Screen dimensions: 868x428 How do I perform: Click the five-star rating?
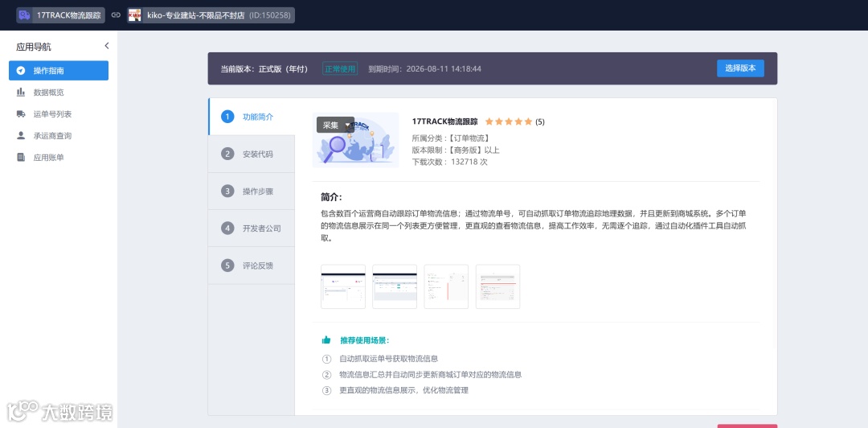point(509,121)
